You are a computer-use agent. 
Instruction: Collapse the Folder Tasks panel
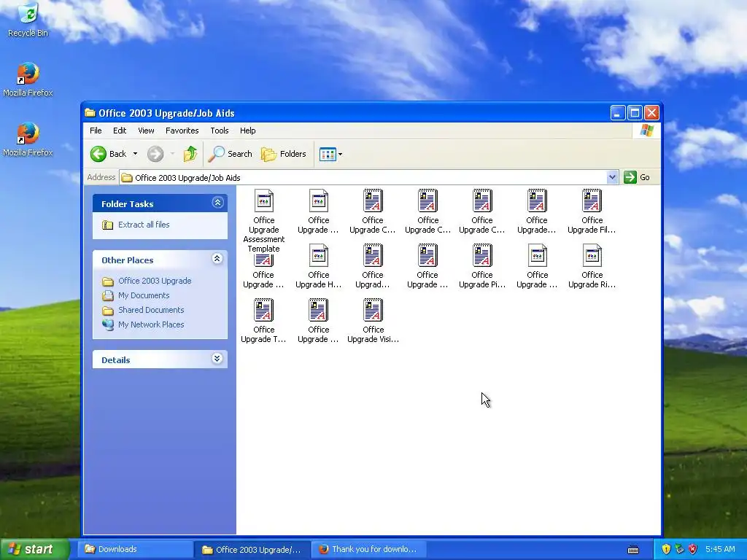click(217, 203)
